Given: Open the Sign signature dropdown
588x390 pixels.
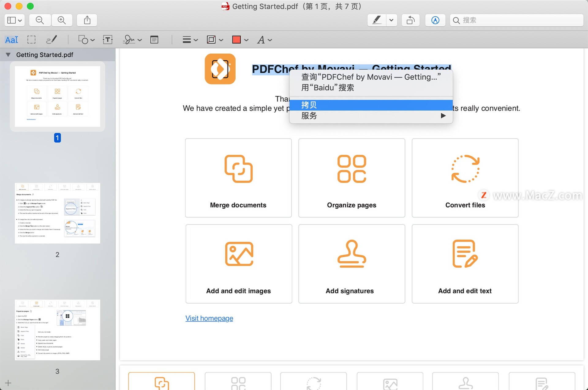Looking at the screenshot, I should [132, 40].
